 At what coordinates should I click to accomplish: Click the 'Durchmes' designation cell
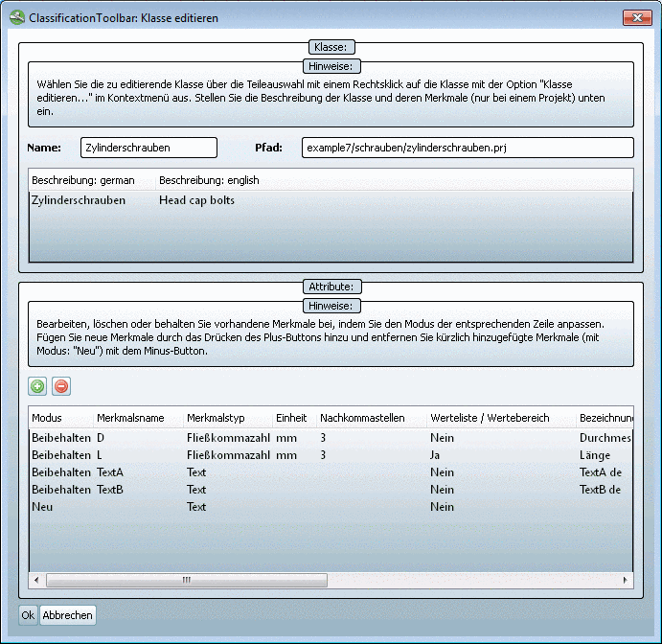pyautogui.click(x=605, y=438)
